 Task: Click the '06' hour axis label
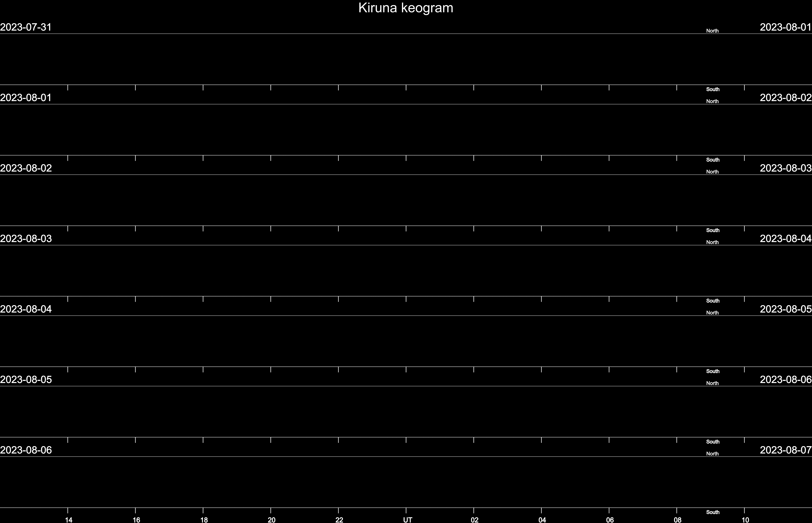610,520
